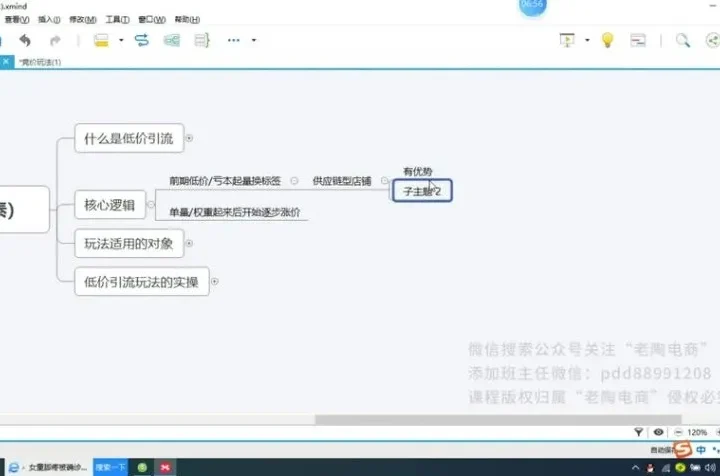Click the magnifier search icon

(683, 41)
